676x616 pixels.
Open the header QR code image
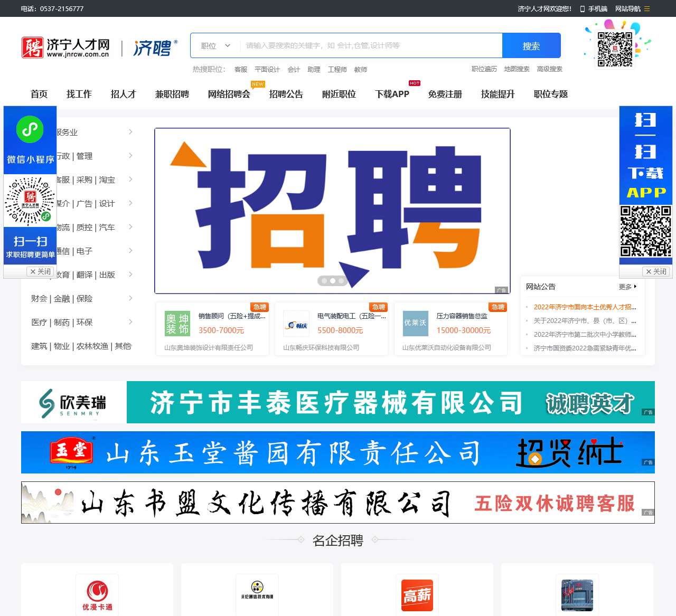click(615, 50)
